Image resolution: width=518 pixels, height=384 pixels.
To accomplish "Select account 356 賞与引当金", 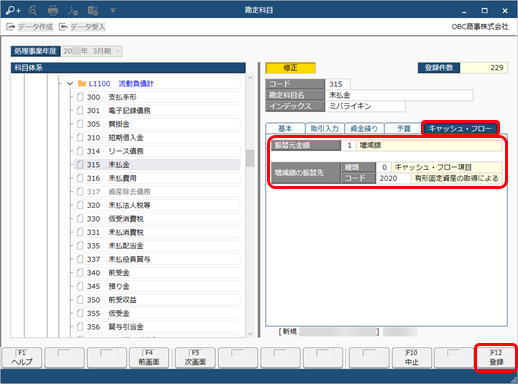I will click(x=157, y=327).
